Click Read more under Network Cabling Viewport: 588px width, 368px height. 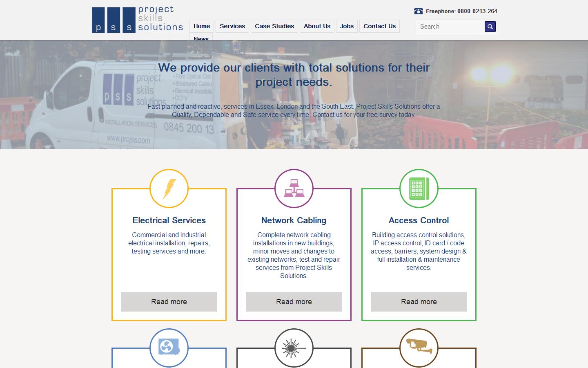[294, 301]
